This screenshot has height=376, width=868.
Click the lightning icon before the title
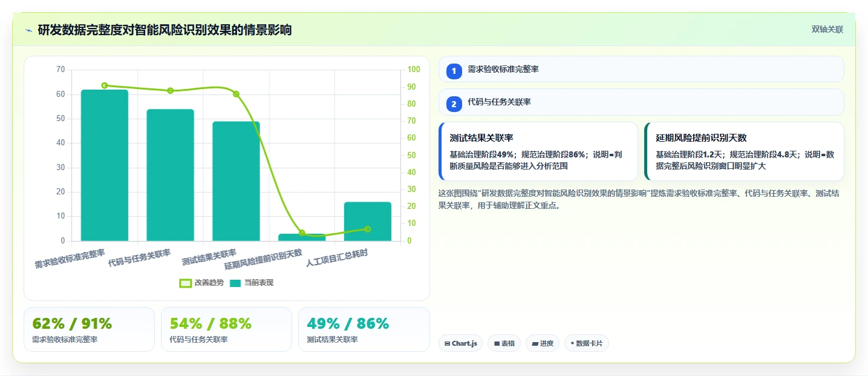pos(28,30)
